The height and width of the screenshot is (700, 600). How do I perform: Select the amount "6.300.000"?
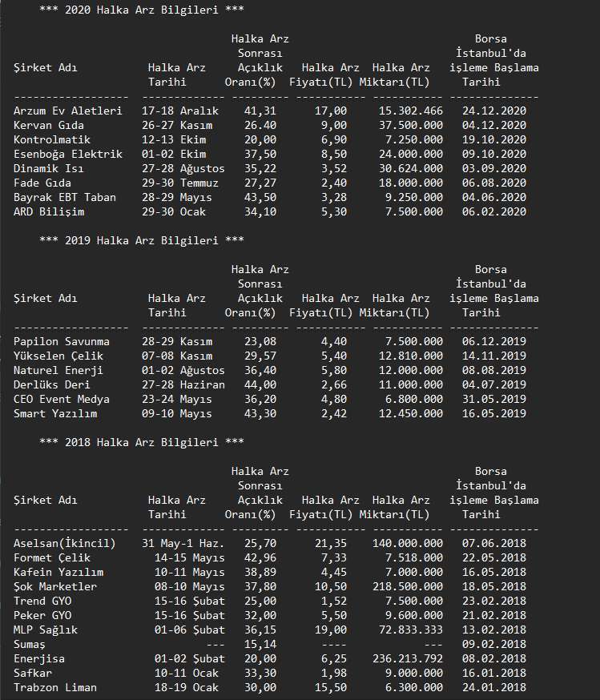(414, 687)
